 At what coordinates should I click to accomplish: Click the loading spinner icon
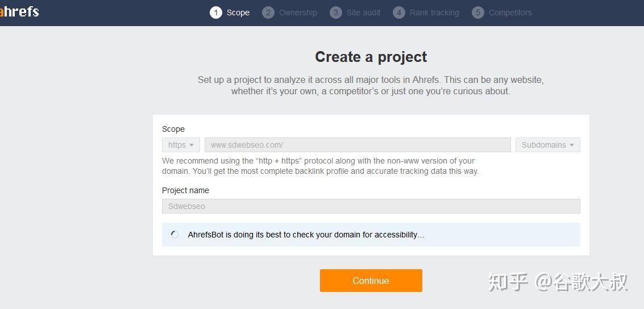[x=175, y=235]
